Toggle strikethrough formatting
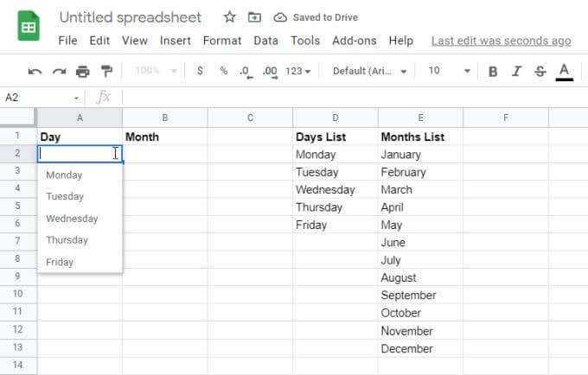Viewport: 588px width, 375px height. (x=540, y=72)
